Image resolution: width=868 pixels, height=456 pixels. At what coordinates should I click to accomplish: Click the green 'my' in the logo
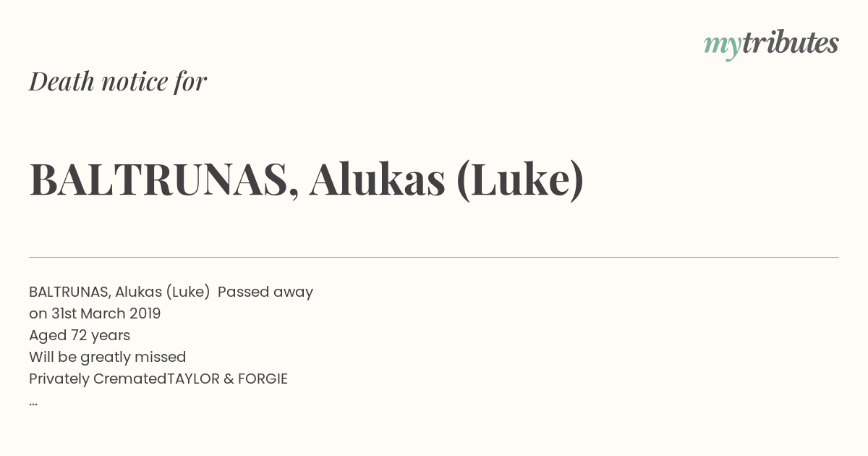[723, 46]
